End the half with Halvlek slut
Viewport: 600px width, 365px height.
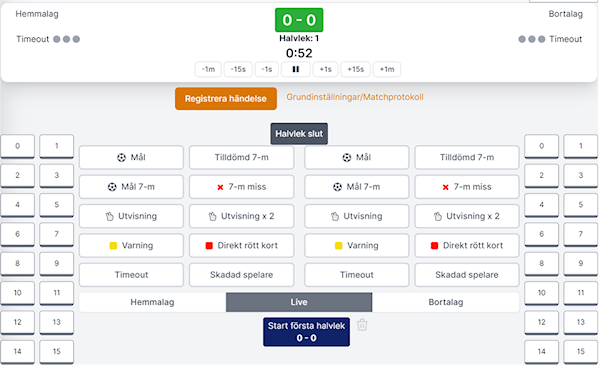coord(299,134)
